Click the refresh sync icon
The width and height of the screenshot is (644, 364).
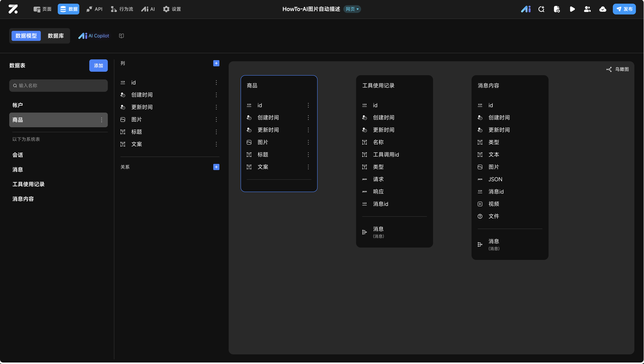point(541,9)
